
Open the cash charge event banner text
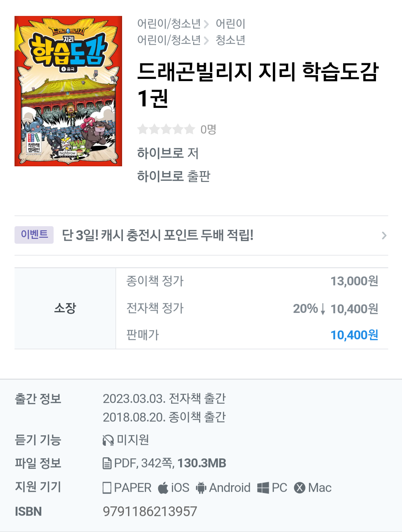(x=157, y=235)
